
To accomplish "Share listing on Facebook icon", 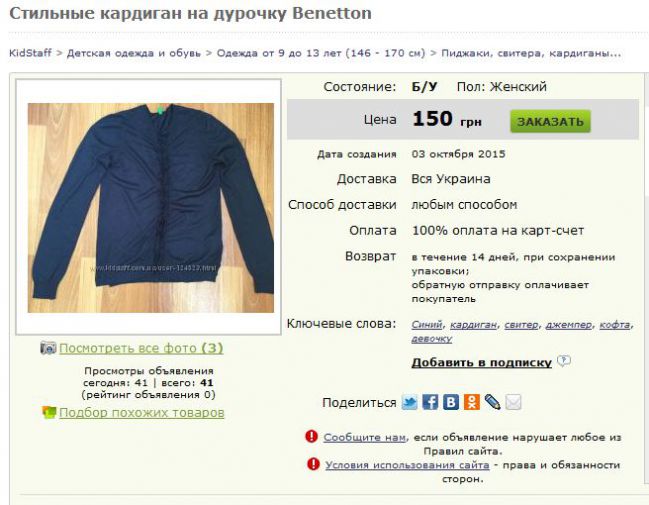I will pyautogui.click(x=430, y=402).
